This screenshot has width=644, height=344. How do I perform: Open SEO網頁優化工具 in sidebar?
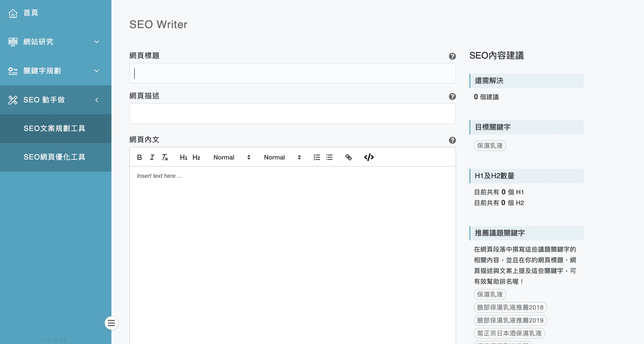tap(55, 157)
